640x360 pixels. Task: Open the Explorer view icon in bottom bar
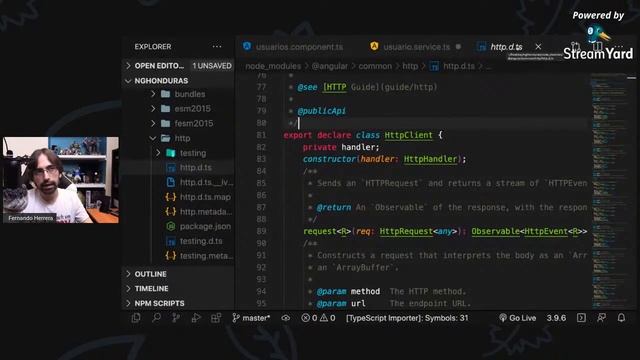136,318
